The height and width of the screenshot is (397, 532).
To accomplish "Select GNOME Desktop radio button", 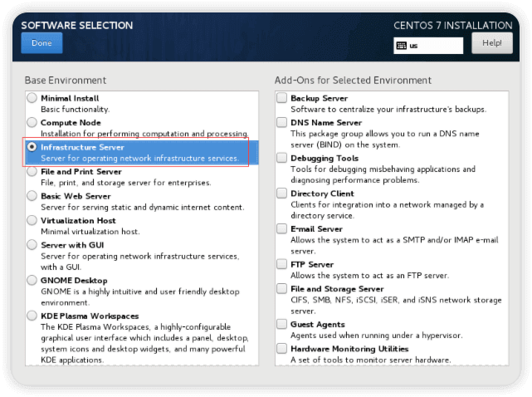I will [32, 280].
